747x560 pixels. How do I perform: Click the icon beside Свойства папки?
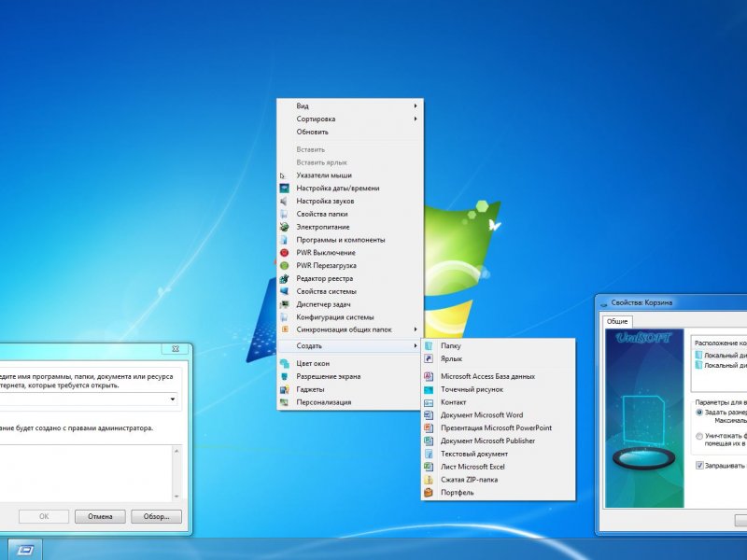(284, 214)
